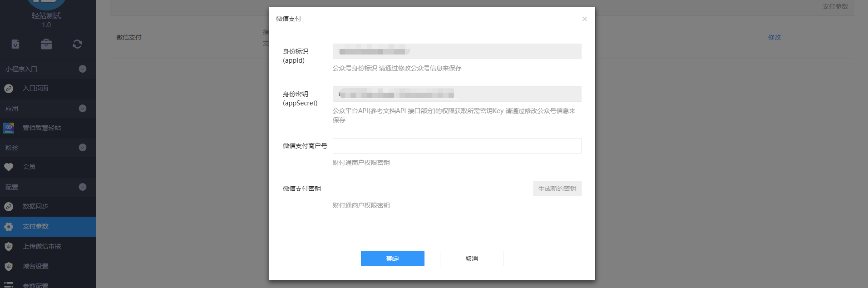Collapse the 小程序入口 section
The width and height of the screenshot is (868, 288).
tap(83, 69)
